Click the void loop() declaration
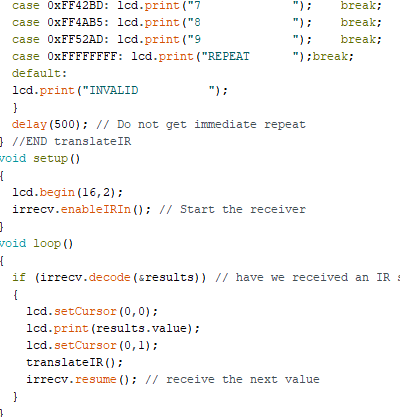This screenshot has height=417, width=400. (x=36, y=243)
